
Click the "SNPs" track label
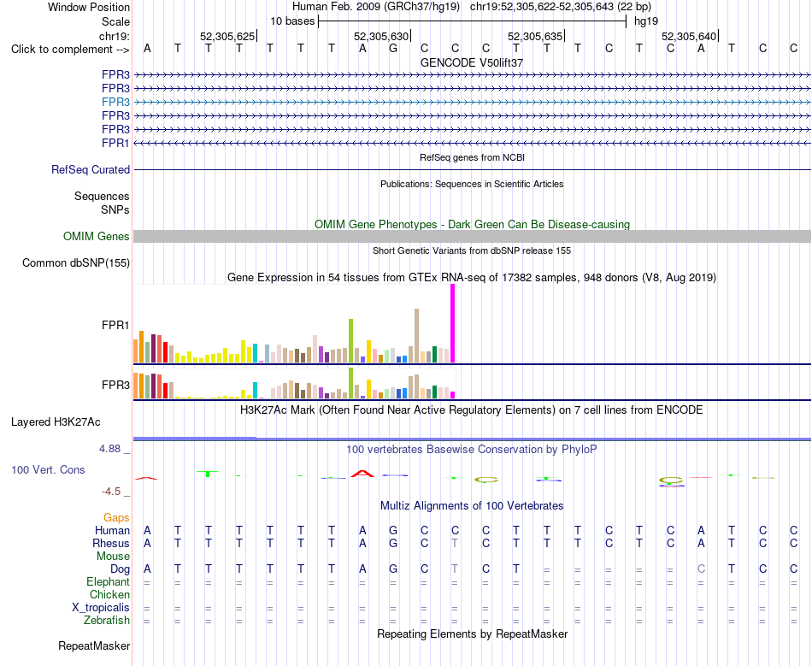[115, 209]
